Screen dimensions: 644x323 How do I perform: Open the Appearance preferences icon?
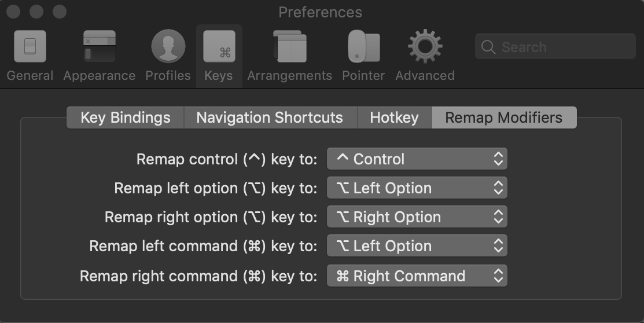(x=100, y=46)
